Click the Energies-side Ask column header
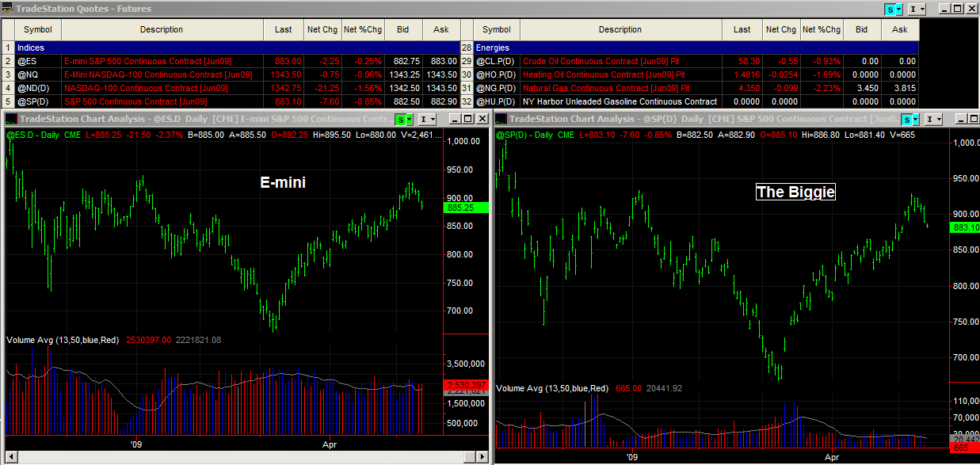 [x=900, y=30]
